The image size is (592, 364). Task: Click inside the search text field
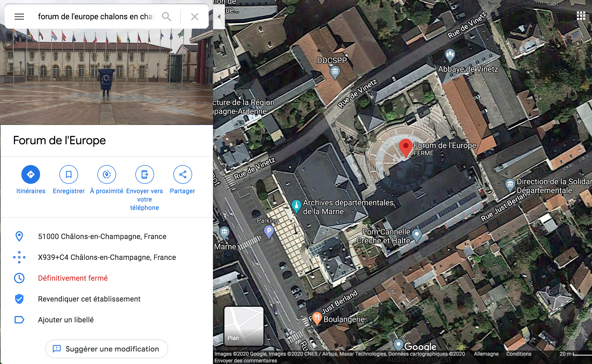(x=96, y=17)
